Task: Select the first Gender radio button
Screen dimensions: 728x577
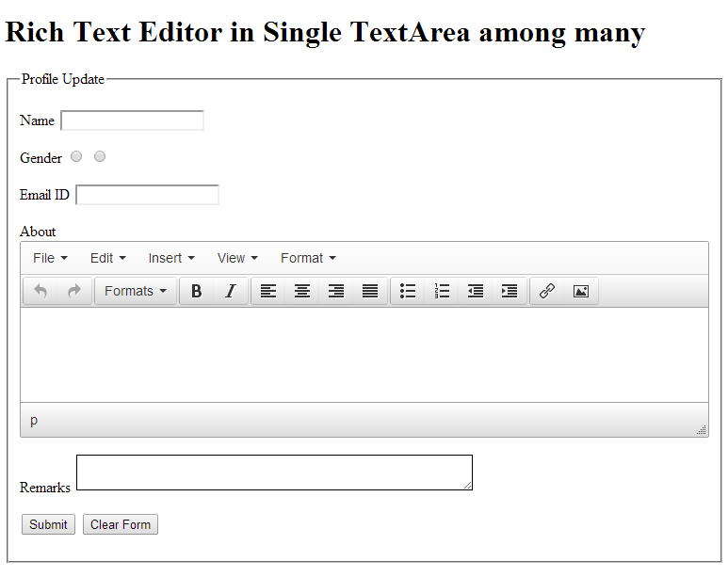Action: pyautogui.click(x=76, y=156)
